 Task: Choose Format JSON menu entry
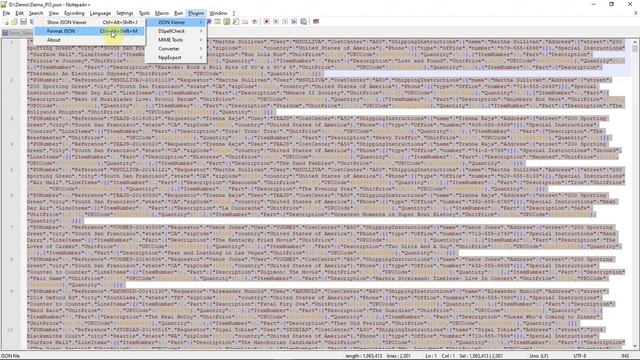click(x=89, y=31)
